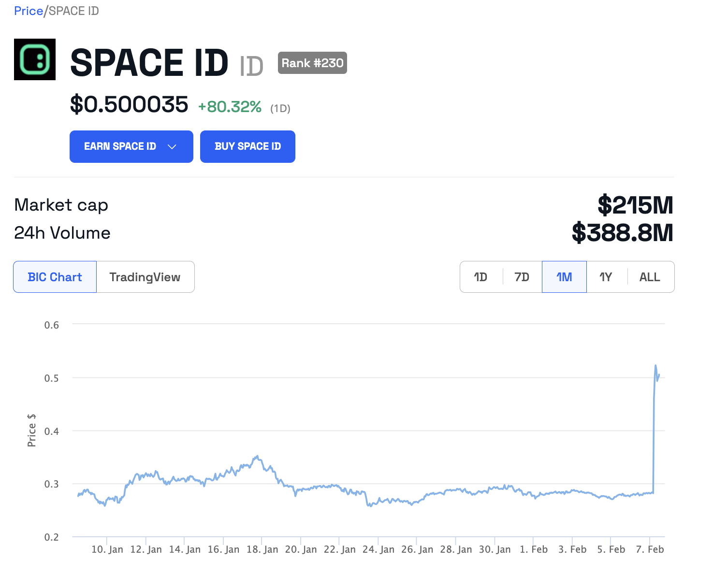The image size is (728, 573).
Task: Show ALL time price history
Action: pyautogui.click(x=650, y=277)
